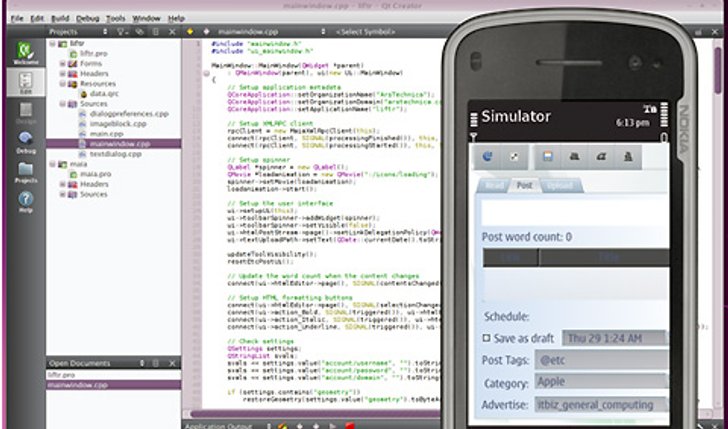Select the Post tab in simulator
Viewport: 728px width, 429px height.
click(x=525, y=185)
